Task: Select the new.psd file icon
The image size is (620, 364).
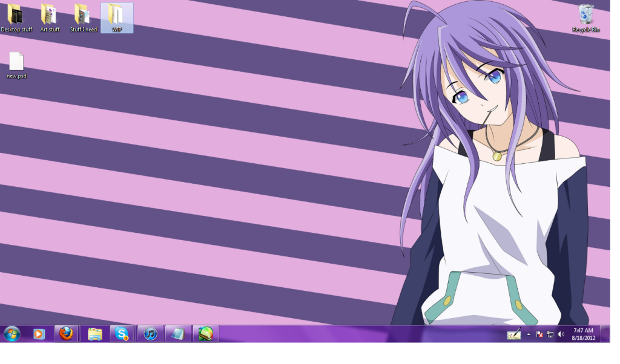Action: point(16,65)
